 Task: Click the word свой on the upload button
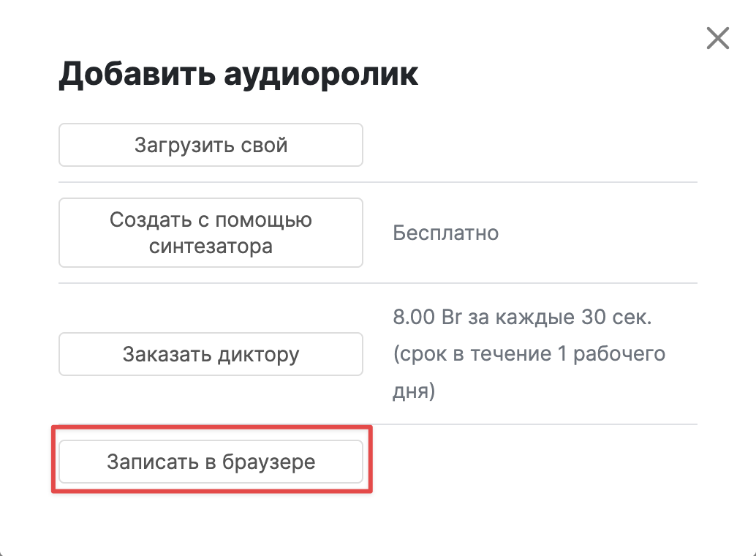(264, 145)
